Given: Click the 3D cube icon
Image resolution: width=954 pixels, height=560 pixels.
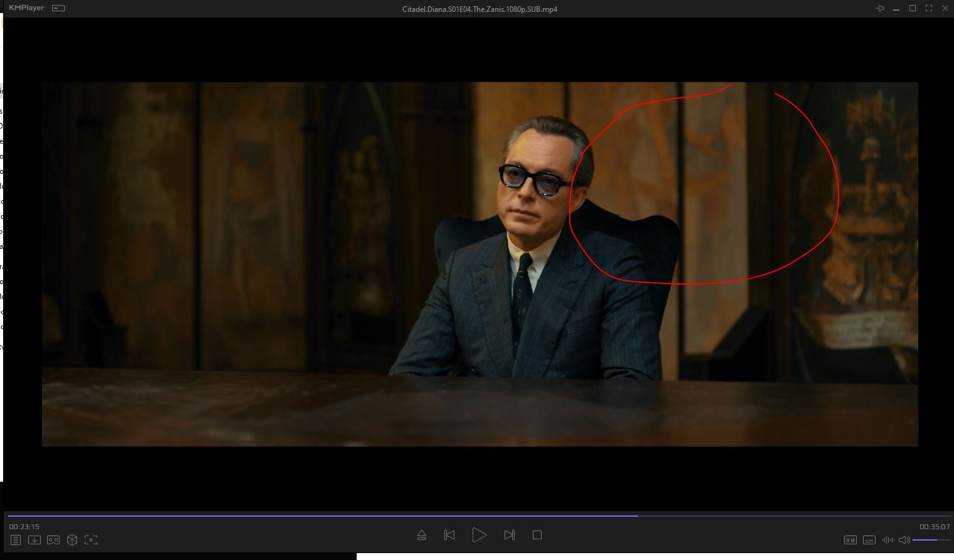Looking at the screenshot, I should [x=72, y=540].
